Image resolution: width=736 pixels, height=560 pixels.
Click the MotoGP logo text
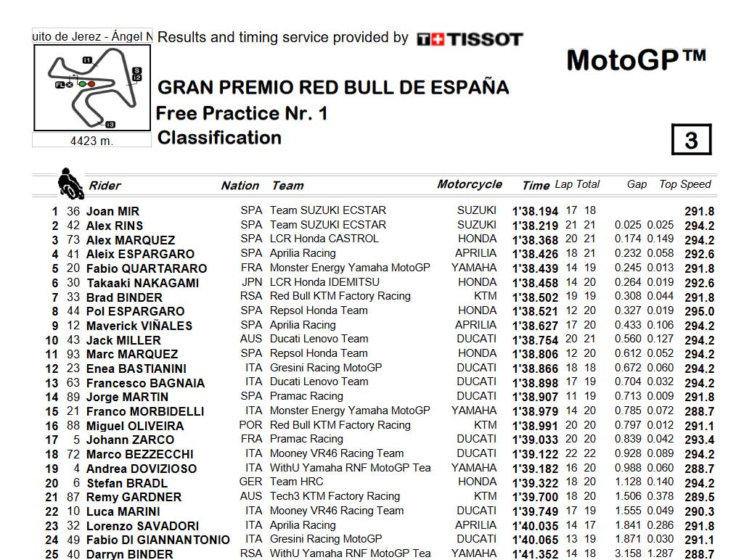636,60
